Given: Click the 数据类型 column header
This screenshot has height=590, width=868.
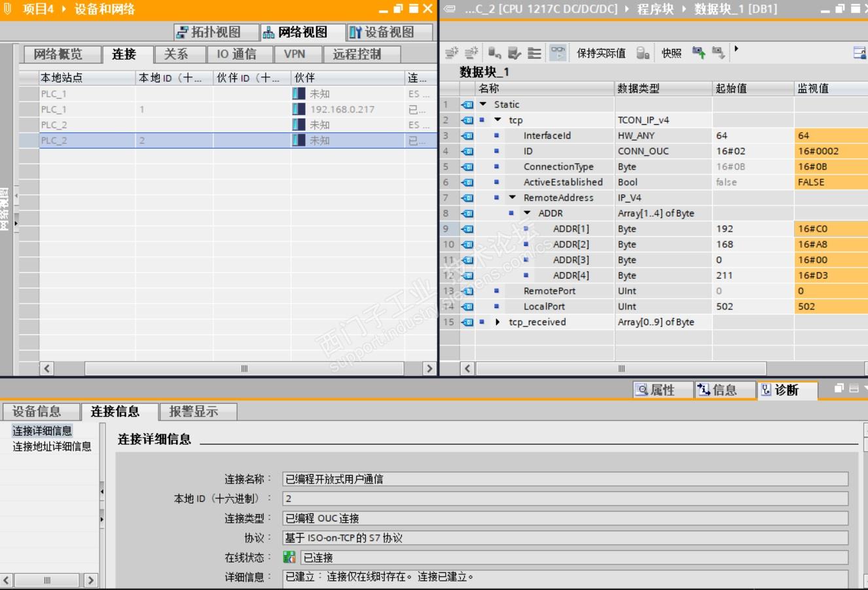Looking at the screenshot, I should [663, 88].
